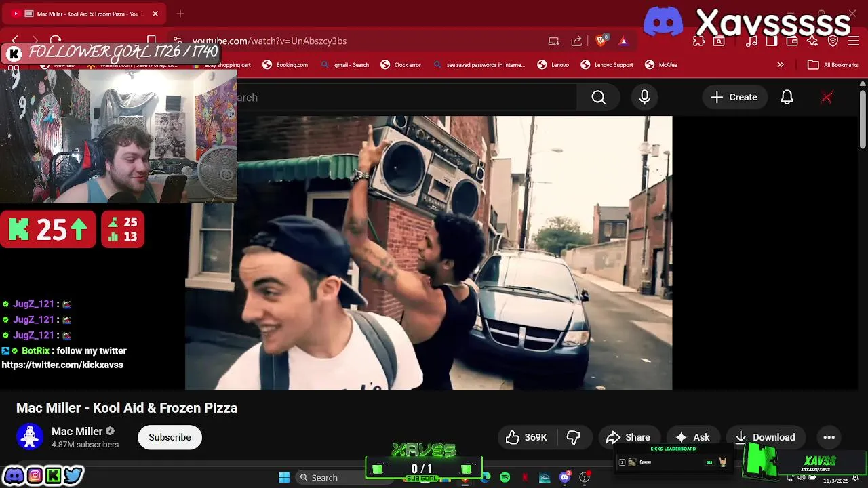The image size is (868, 488).
Task: Subscribe to Mac Miller channel
Action: coord(170,437)
